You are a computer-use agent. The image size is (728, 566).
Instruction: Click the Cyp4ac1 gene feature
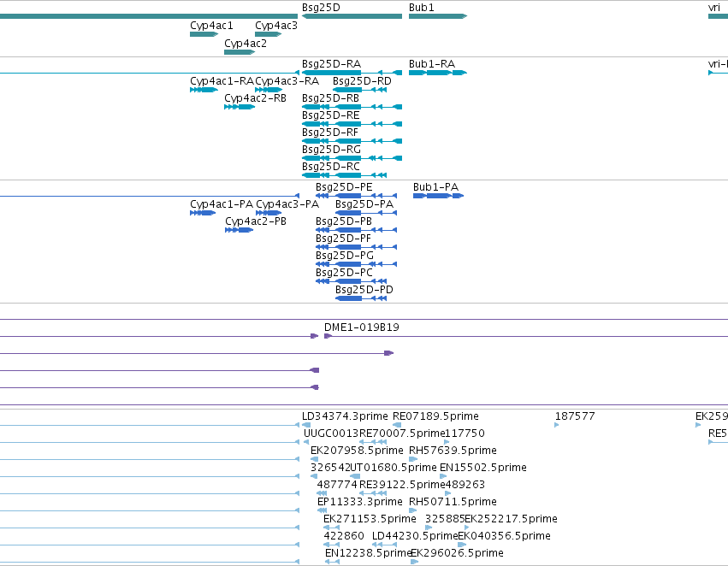[204, 34]
